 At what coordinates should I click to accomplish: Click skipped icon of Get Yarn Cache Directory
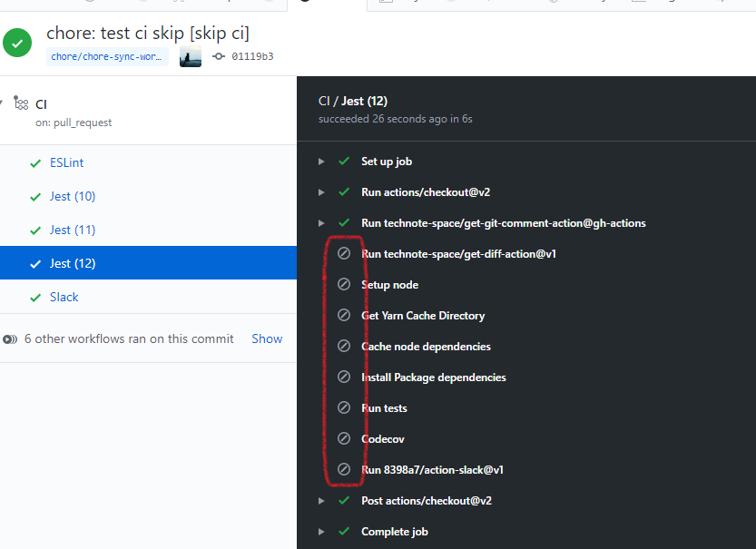tap(344, 315)
